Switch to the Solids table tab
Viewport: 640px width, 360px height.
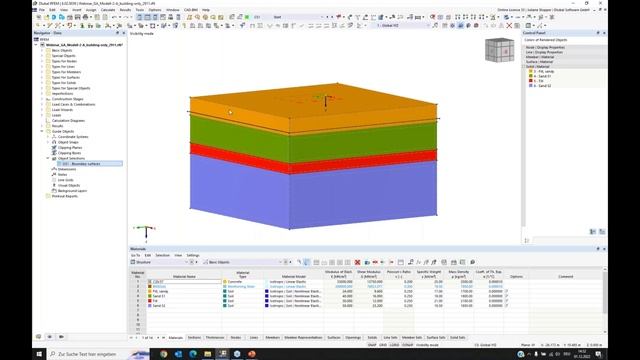(372, 338)
